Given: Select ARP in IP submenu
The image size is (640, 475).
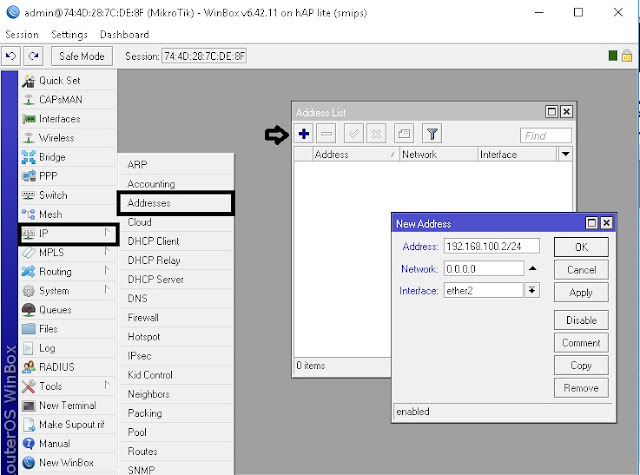Looking at the screenshot, I should click(176, 164).
